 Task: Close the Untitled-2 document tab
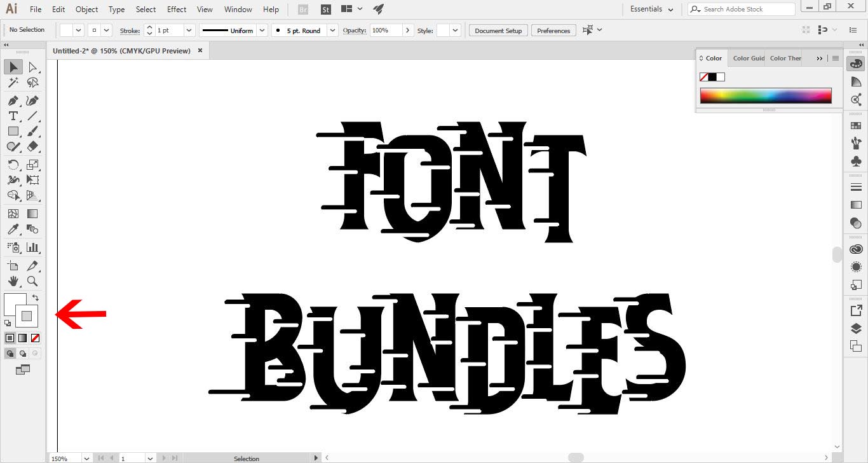pyautogui.click(x=200, y=50)
